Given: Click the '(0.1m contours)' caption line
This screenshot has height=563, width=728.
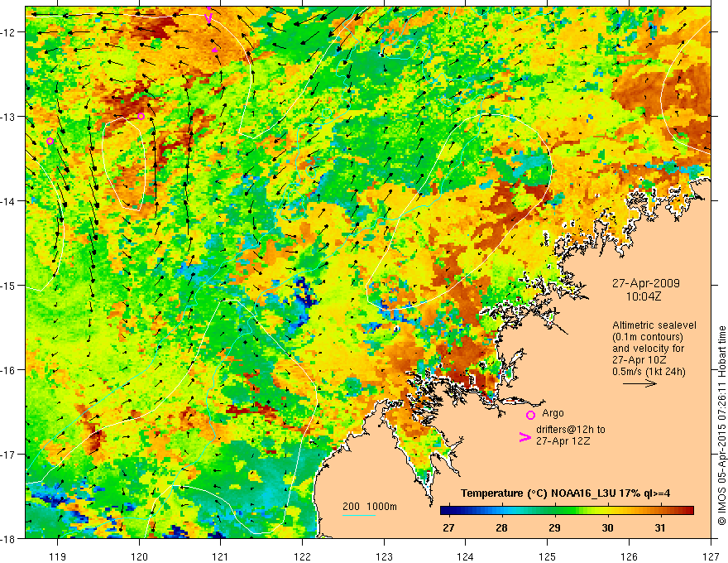Looking at the screenshot, I should [x=648, y=337].
